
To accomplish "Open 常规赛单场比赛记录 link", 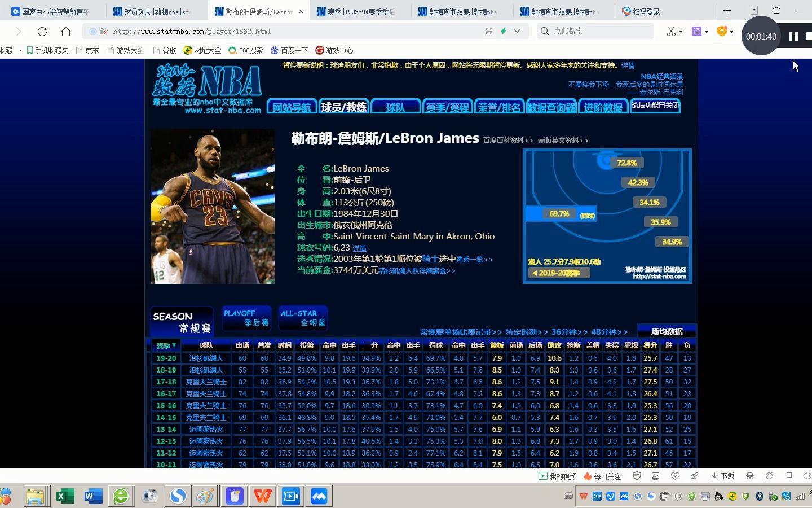I will [461, 332].
